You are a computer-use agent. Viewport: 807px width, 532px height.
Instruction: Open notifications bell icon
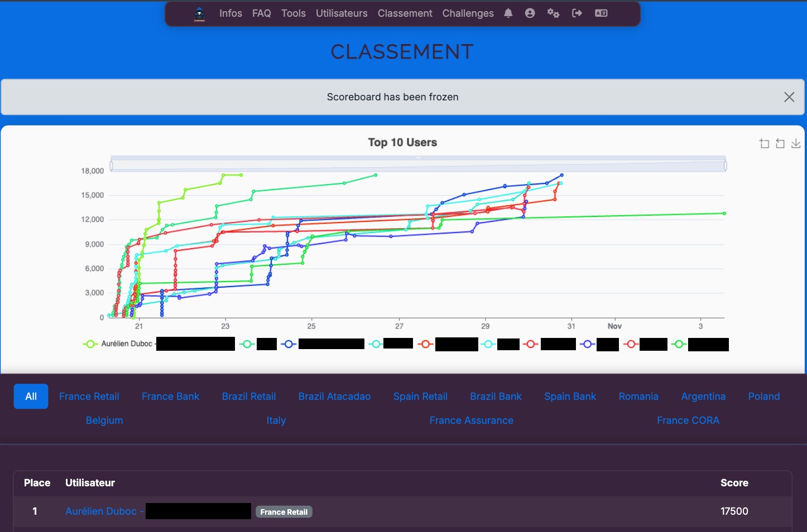pyautogui.click(x=508, y=13)
